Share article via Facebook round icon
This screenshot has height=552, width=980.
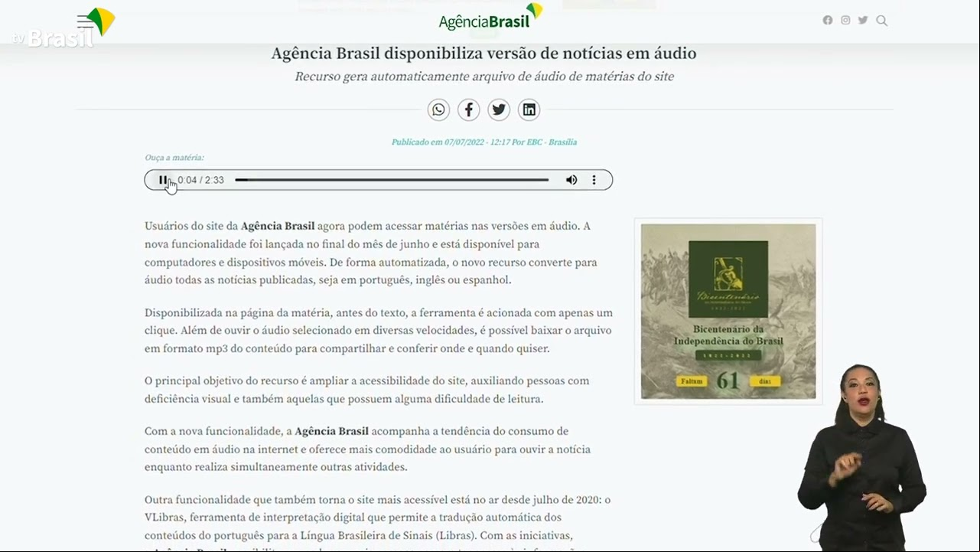click(x=469, y=110)
